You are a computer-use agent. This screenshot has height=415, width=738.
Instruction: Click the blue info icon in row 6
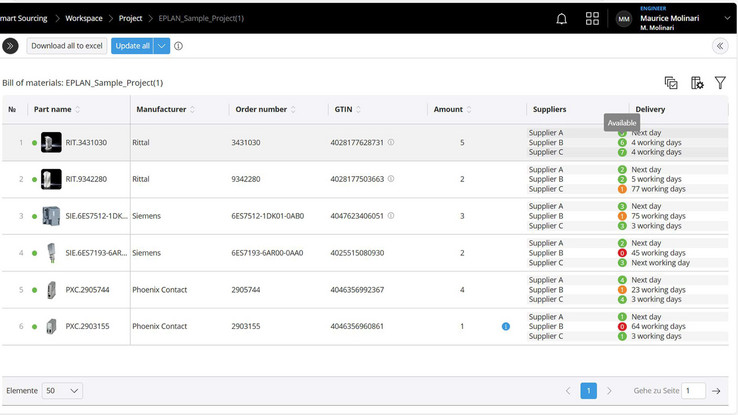506,326
